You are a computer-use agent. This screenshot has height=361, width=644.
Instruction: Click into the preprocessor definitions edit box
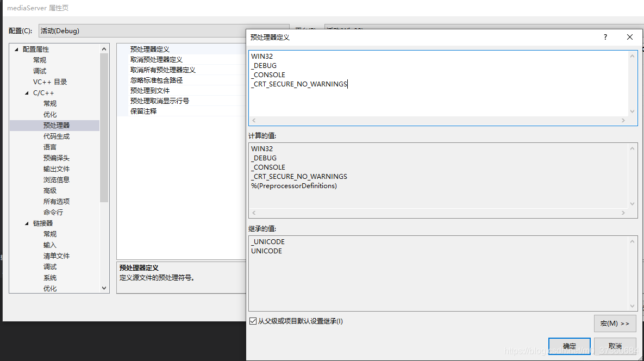(x=439, y=84)
